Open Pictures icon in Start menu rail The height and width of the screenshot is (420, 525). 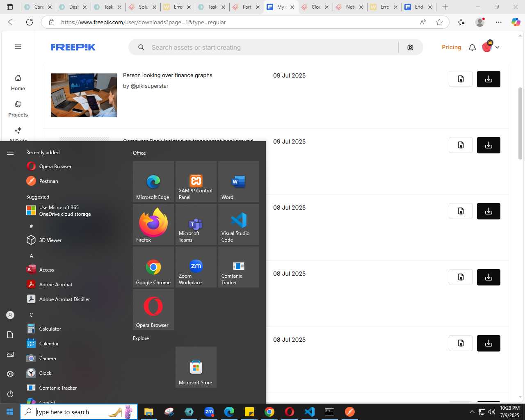[10, 354]
